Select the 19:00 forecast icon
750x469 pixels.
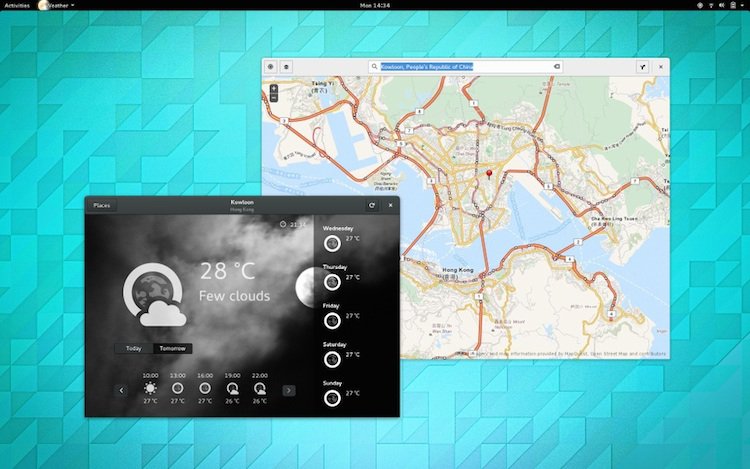(232, 388)
